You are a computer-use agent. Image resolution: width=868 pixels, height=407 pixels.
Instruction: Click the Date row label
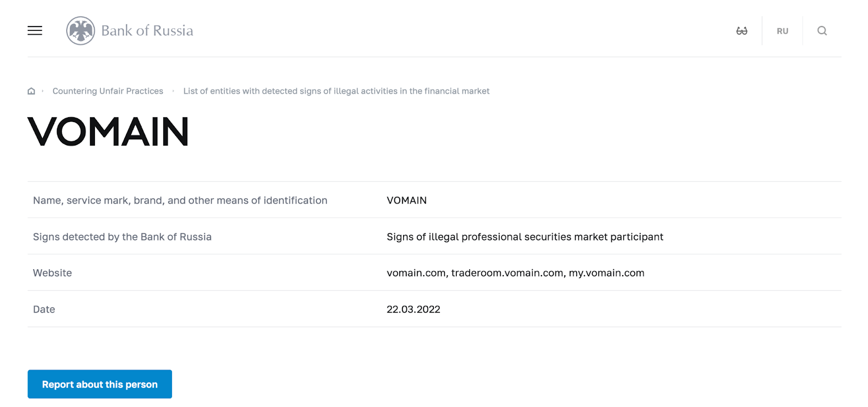pyautogui.click(x=44, y=309)
